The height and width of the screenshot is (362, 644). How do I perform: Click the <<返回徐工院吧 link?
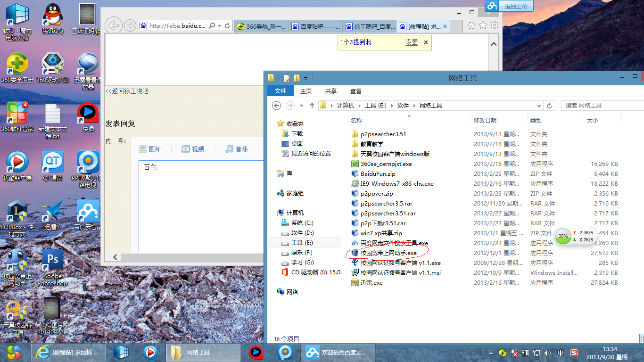[x=127, y=91]
